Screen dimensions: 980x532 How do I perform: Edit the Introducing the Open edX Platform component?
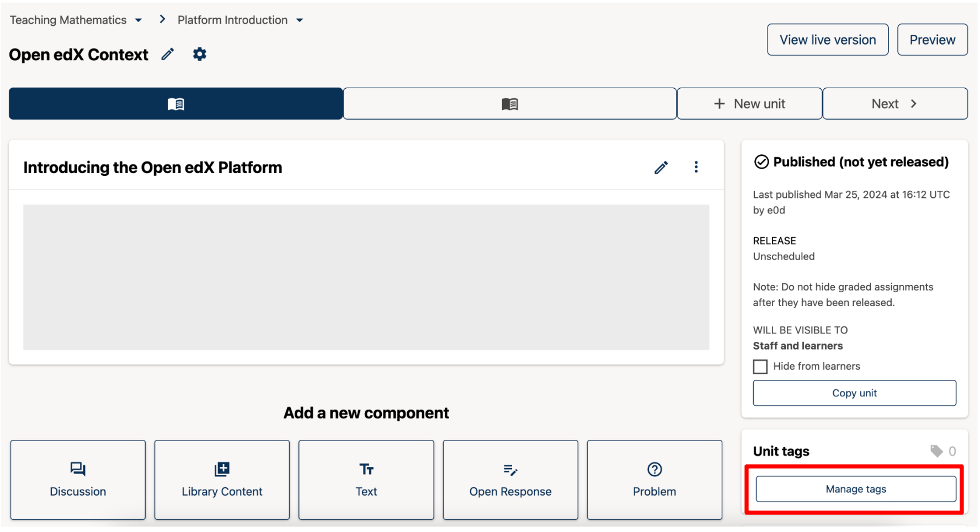click(x=661, y=167)
